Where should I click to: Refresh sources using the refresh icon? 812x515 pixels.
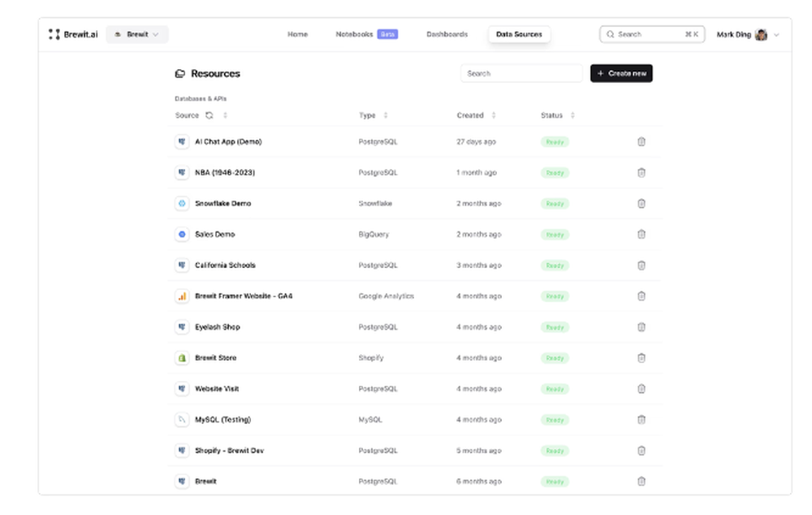click(209, 115)
